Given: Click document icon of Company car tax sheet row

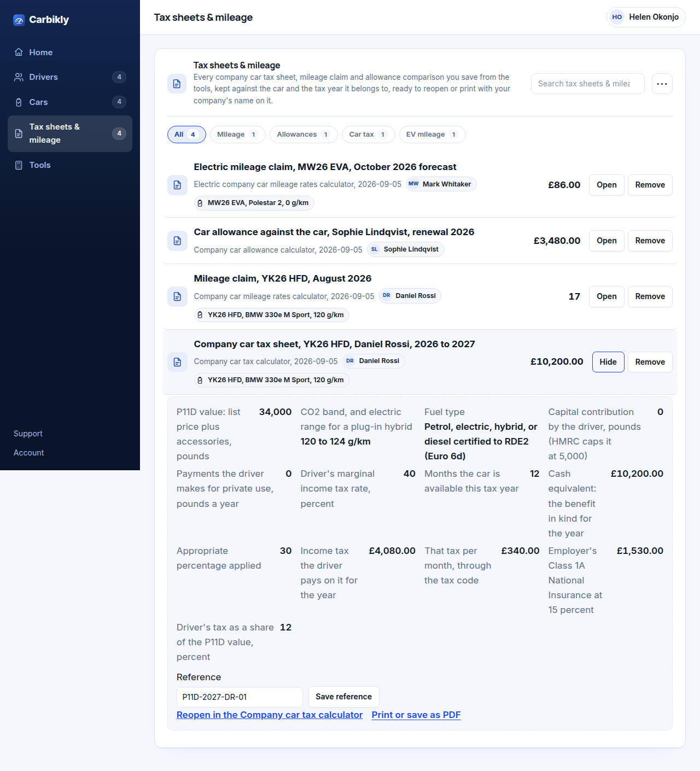Looking at the screenshot, I should coord(177,362).
